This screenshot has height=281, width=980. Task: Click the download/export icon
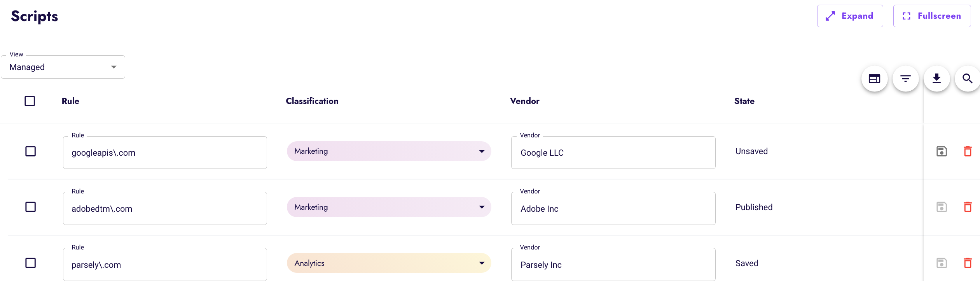936,79
